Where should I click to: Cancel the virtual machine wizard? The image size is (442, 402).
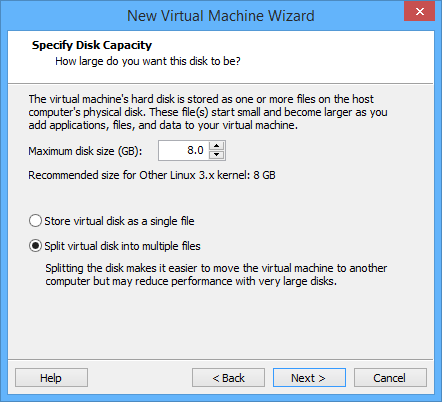point(390,378)
